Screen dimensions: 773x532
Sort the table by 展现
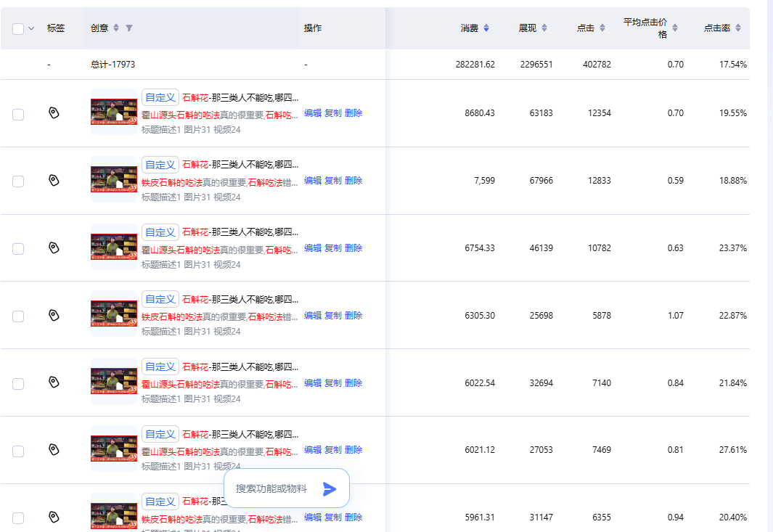point(544,28)
